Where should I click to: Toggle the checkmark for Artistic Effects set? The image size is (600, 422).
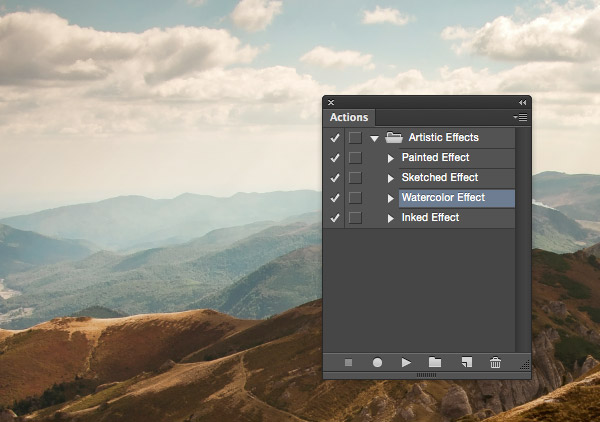(x=335, y=138)
